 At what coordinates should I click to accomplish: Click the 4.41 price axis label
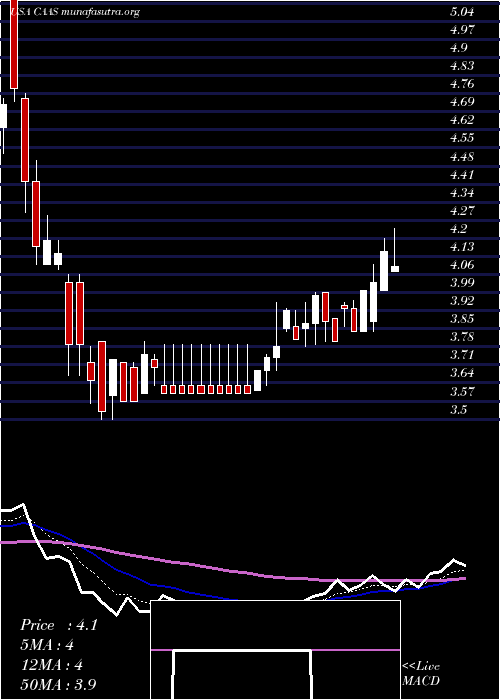tap(462, 175)
